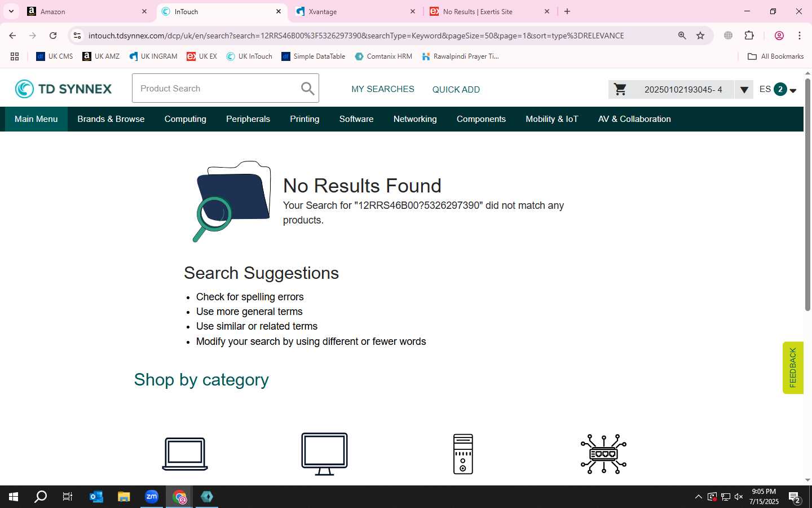Click the monitor category icon
This screenshot has height=508, width=812.
pyautogui.click(x=324, y=454)
